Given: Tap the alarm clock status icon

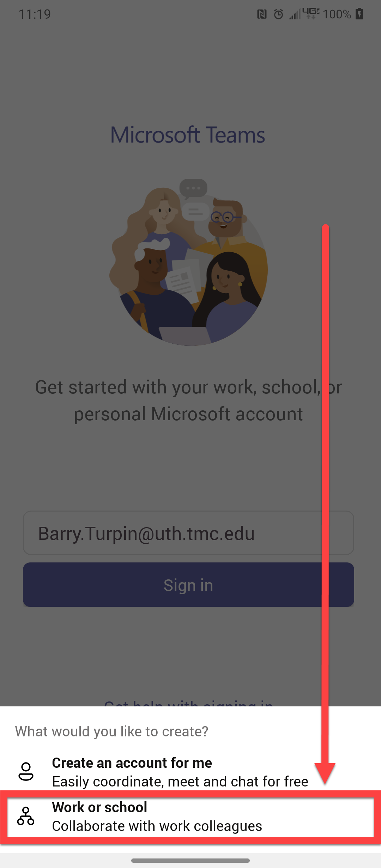Looking at the screenshot, I should [278, 14].
